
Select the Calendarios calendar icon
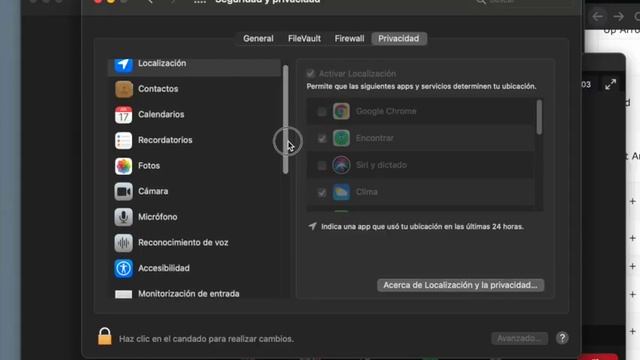click(123, 115)
